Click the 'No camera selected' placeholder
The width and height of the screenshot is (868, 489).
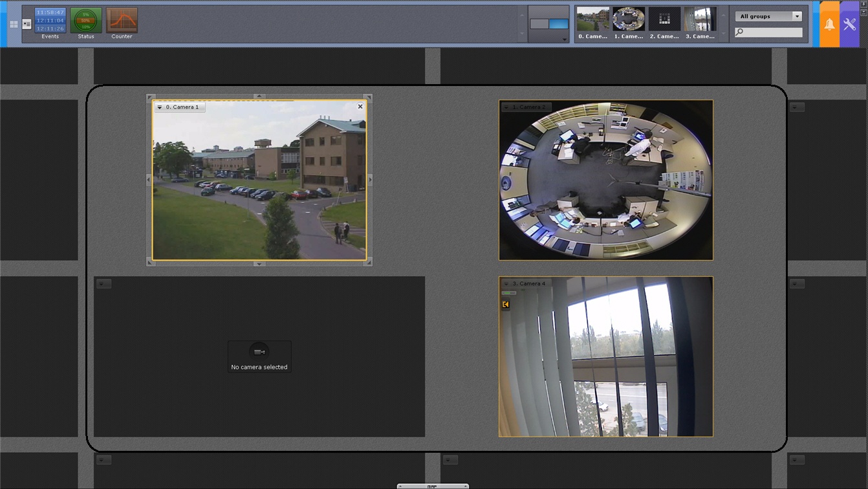(259, 356)
